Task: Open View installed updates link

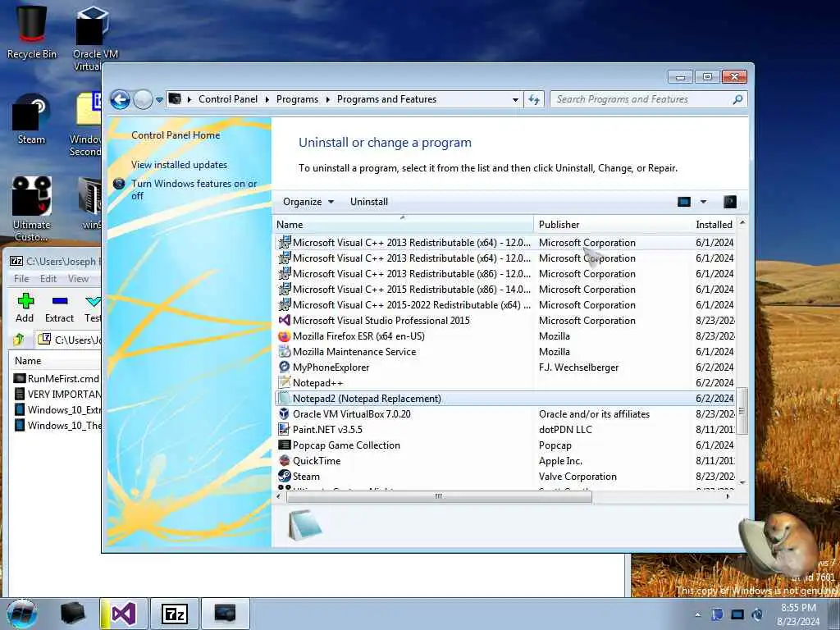Action: click(x=179, y=164)
